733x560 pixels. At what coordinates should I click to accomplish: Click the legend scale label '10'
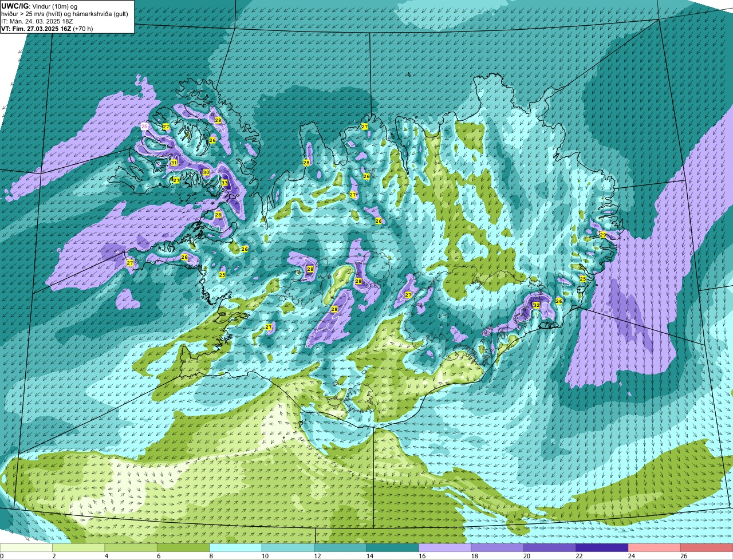click(265, 555)
